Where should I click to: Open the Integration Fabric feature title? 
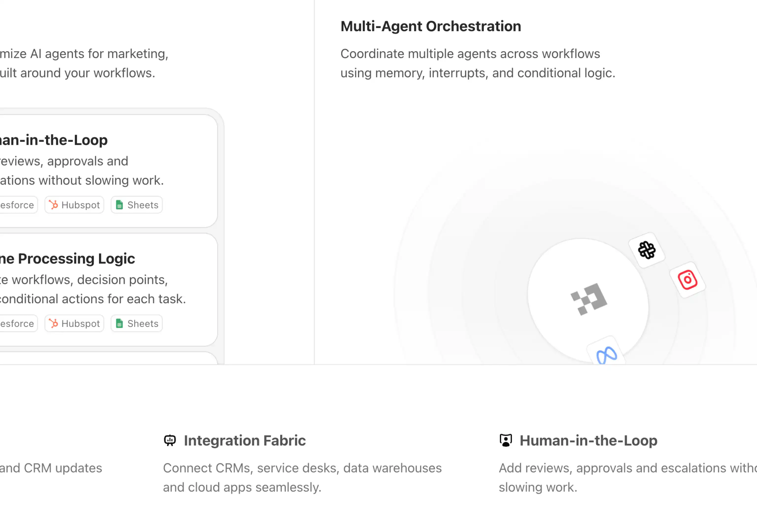tap(245, 441)
